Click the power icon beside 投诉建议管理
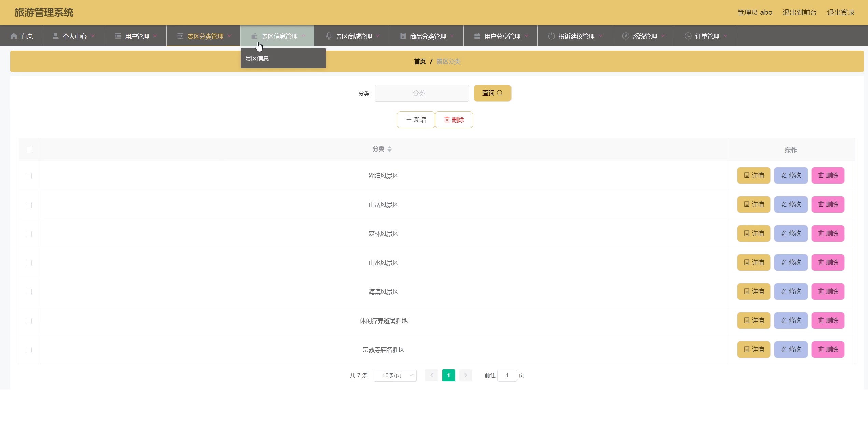The width and height of the screenshot is (868, 428). point(551,36)
